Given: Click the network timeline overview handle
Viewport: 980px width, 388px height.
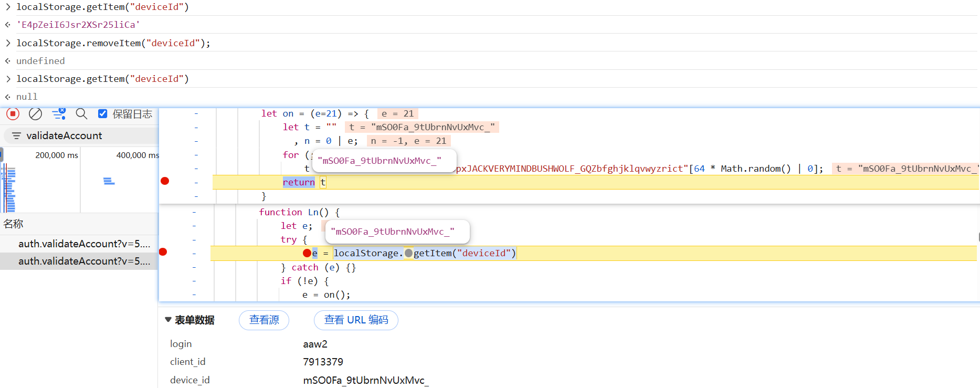Looking at the screenshot, I should [x=2, y=154].
